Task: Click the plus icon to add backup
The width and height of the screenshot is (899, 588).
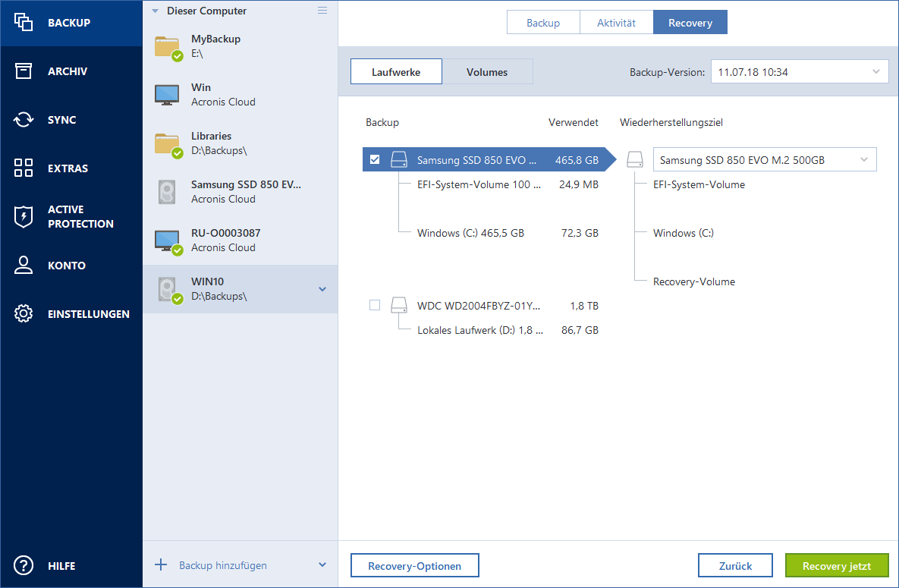Action: click(160, 565)
